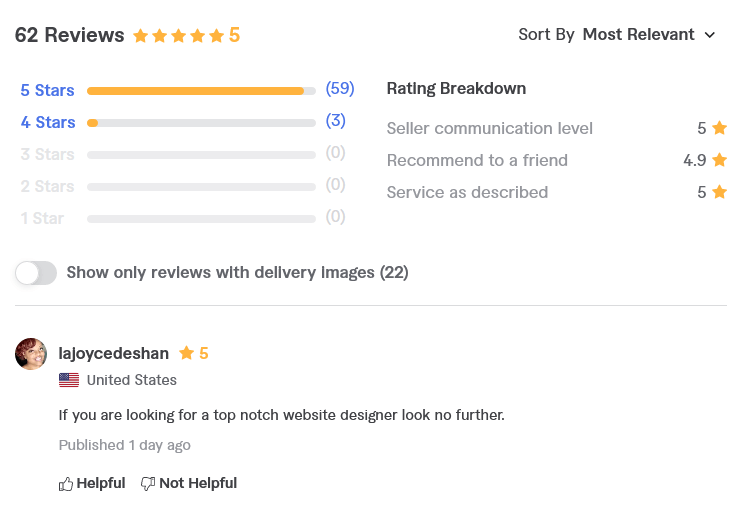The image size is (744, 505).
Task: Click the Seller communication level star
Action: tap(719, 128)
